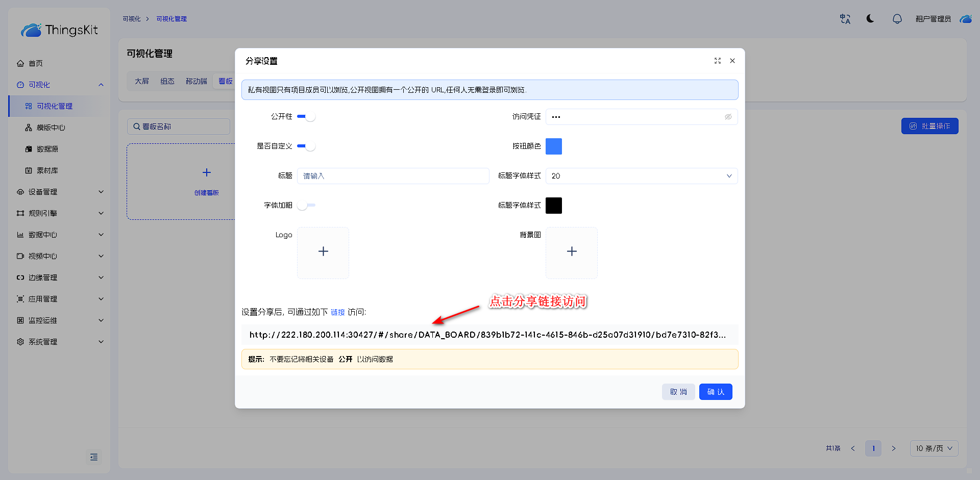Viewport: 980px width, 480px height.
Task: Open the notification bell
Action: tap(897, 19)
